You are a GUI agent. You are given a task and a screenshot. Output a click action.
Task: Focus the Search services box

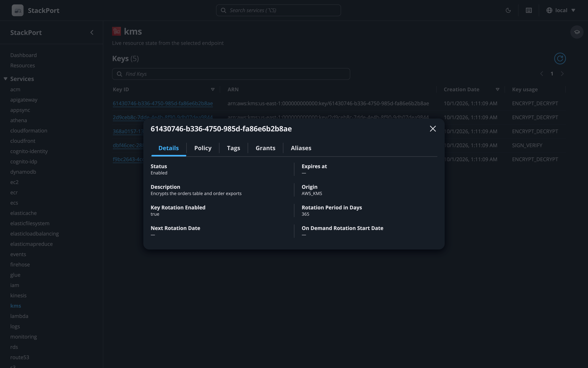[278, 10]
